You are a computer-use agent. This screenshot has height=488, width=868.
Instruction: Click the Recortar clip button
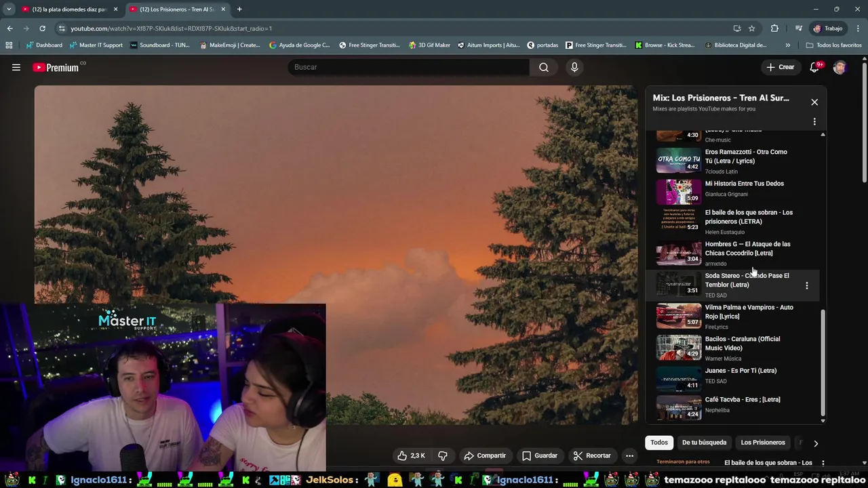pyautogui.click(x=592, y=455)
